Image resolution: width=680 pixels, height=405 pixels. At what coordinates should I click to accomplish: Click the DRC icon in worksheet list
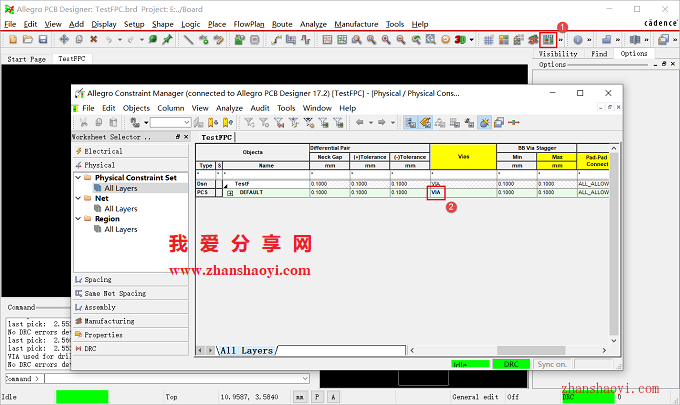pos(78,349)
